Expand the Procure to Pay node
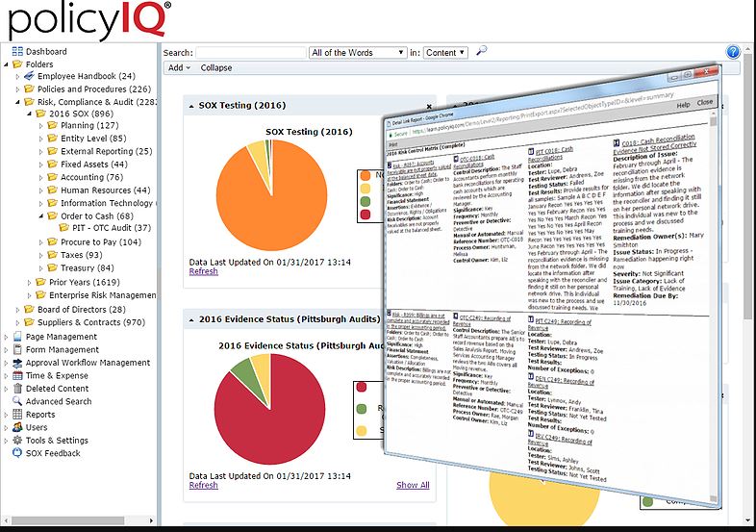756x532 pixels. [x=41, y=242]
